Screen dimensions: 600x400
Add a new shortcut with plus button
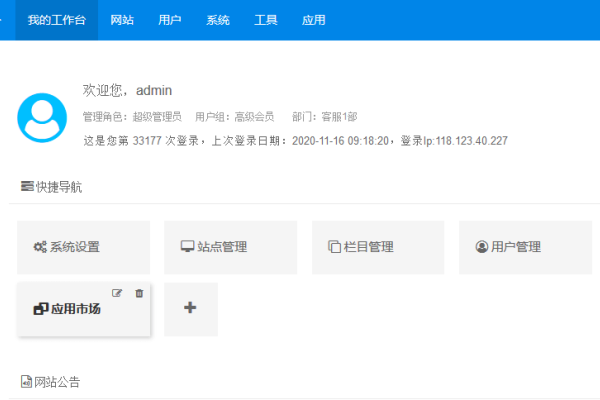pyautogui.click(x=191, y=309)
